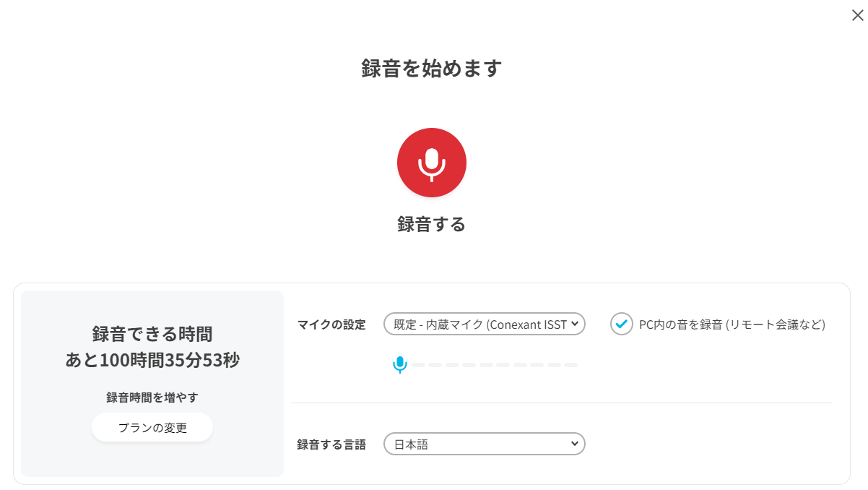Click the 録音を始めます heading
Screen dimensions: 868x490
[x=432, y=69]
